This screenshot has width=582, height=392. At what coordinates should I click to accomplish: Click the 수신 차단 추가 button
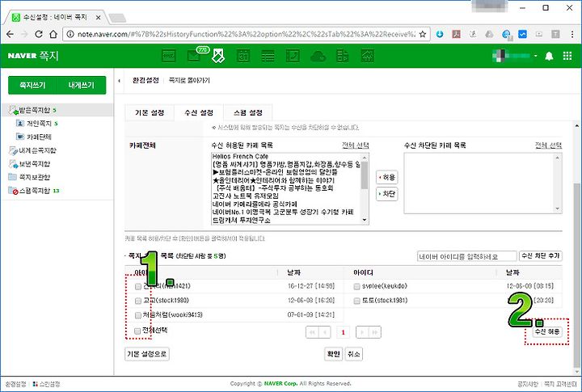coord(541,255)
